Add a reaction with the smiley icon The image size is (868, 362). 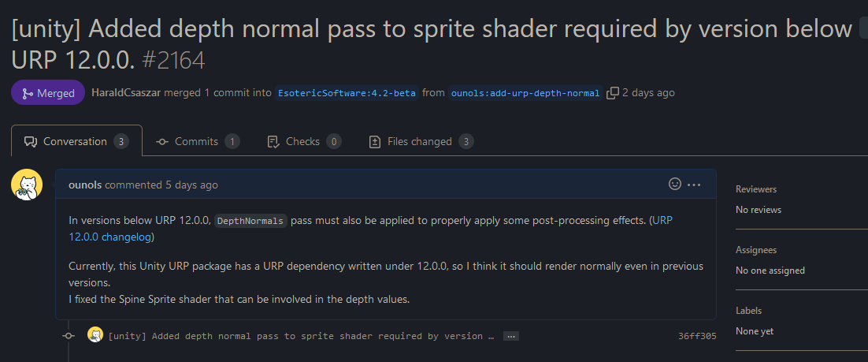tap(675, 184)
